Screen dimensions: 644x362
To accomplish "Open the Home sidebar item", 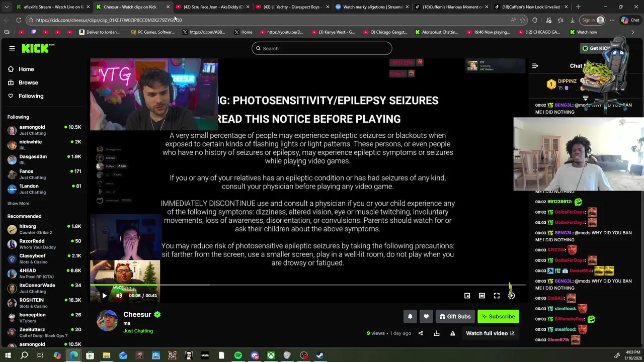I will coord(26,69).
